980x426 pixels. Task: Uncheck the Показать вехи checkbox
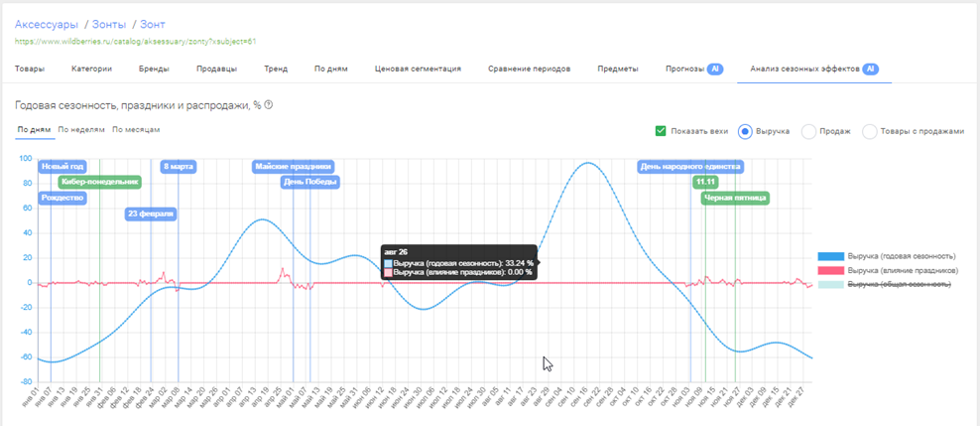tap(660, 131)
